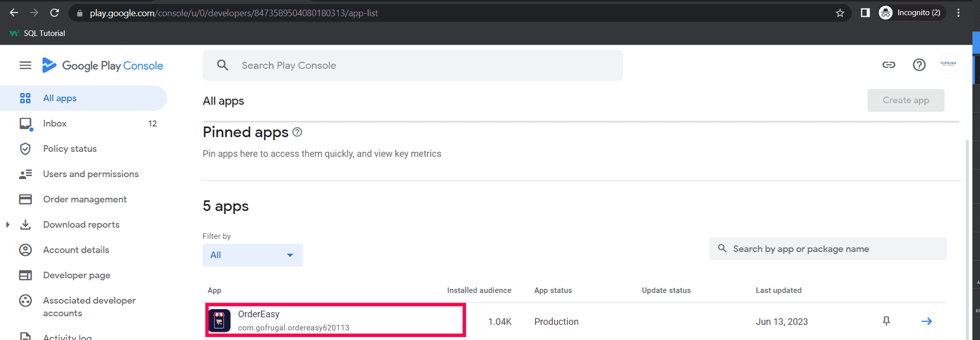Click the Search Play Console field
Screen dimensions: 980x340
(413, 65)
